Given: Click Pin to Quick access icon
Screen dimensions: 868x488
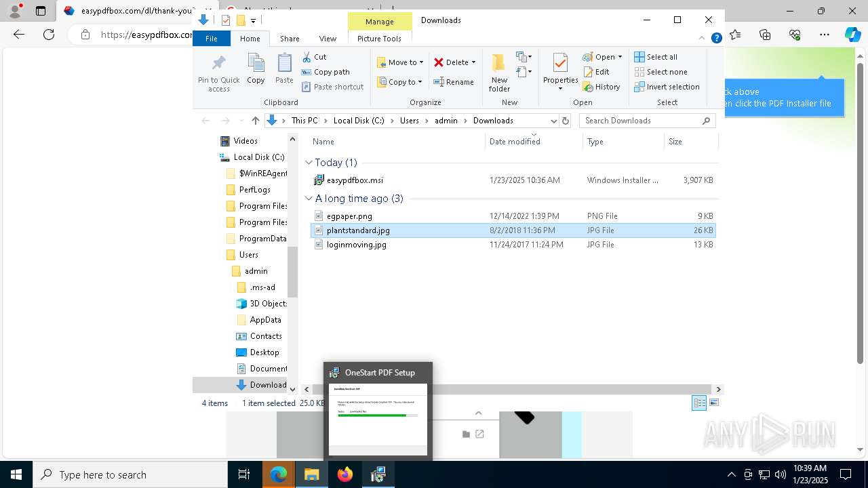Looking at the screenshot, I should click(218, 64).
